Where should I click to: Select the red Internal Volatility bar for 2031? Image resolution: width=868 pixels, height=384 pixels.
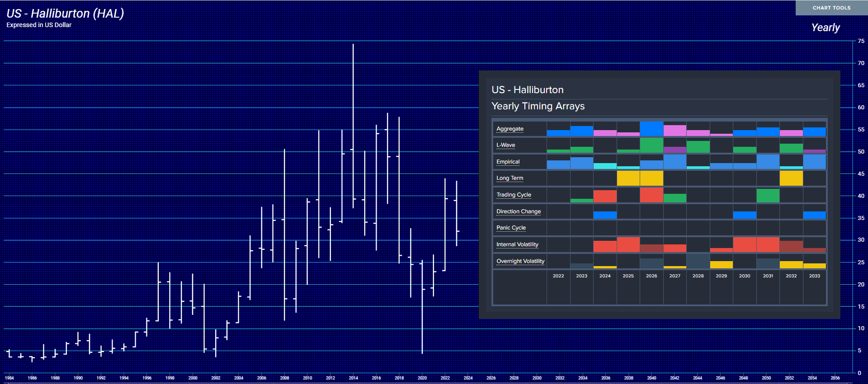pos(768,244)
